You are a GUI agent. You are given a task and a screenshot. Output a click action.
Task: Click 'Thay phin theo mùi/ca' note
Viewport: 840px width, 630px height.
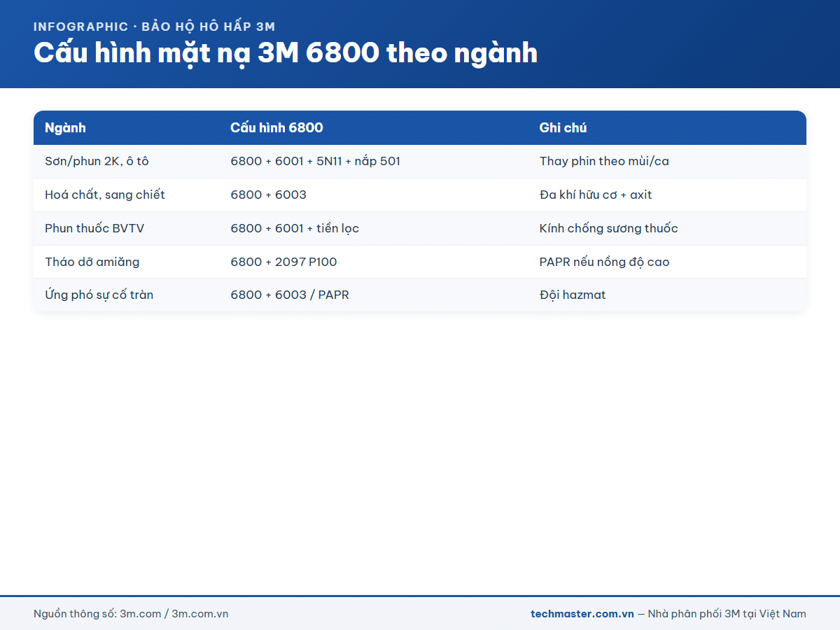coord(604,162)
